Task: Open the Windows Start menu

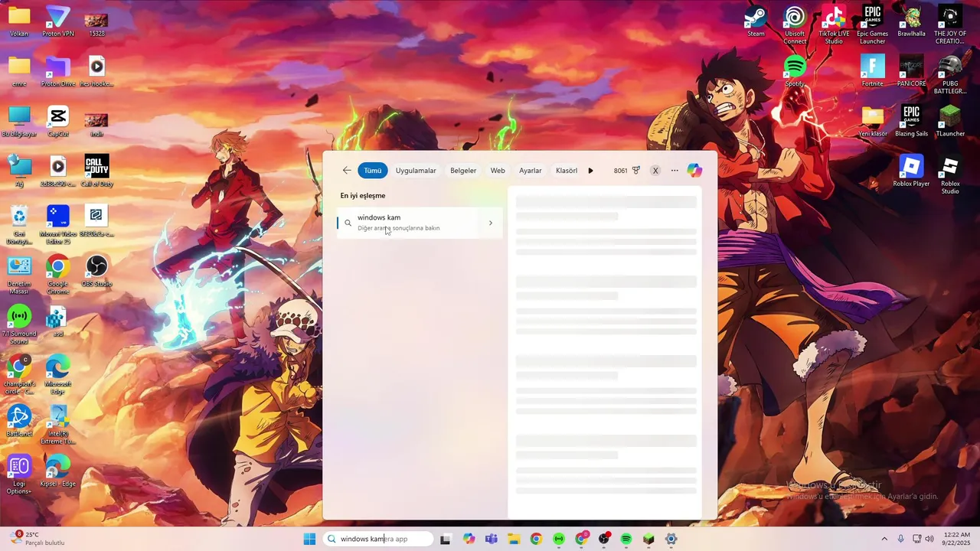Action: tap(309, 539)
